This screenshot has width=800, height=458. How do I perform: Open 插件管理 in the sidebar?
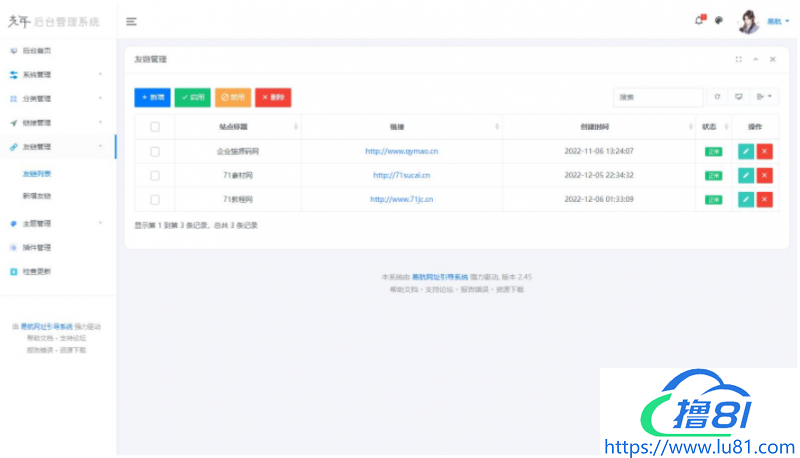(37, 247)
